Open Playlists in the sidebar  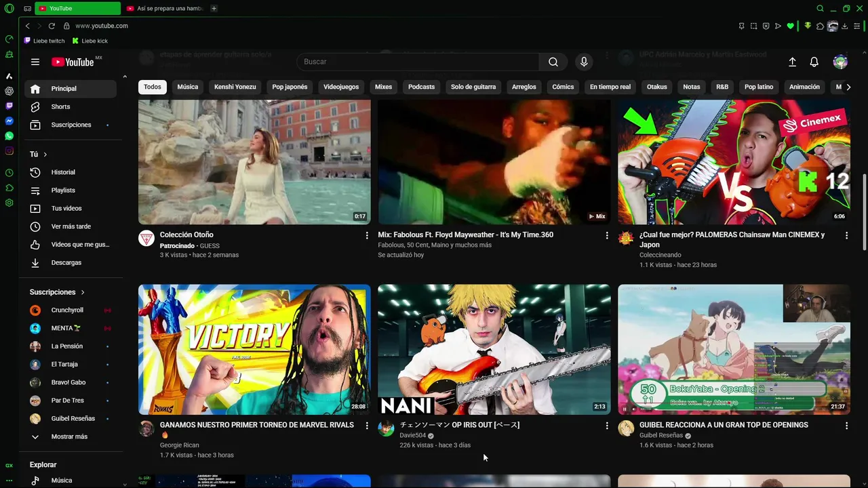(x=71, y=190)
